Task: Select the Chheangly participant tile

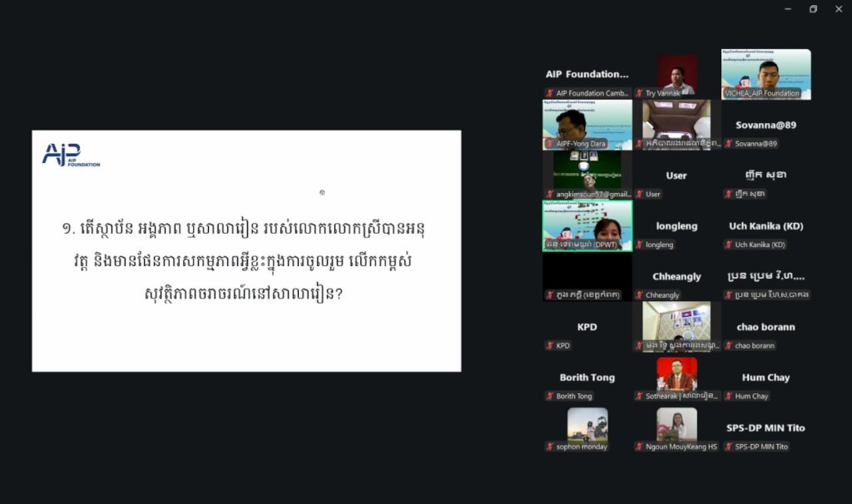Action: [x=676, y=276]
